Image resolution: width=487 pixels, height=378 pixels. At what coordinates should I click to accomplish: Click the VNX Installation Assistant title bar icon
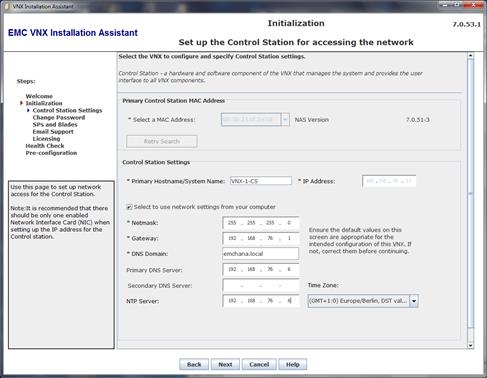(7, 6)
